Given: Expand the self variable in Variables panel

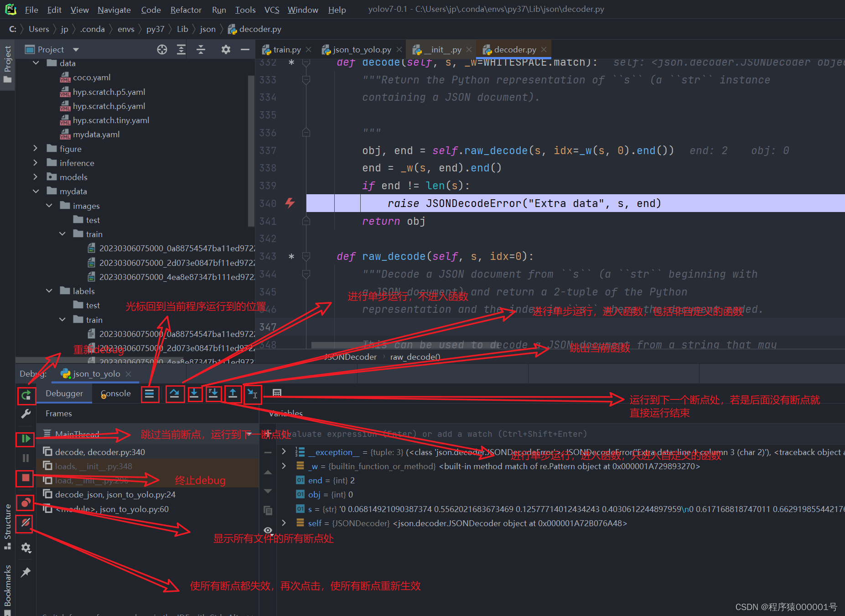Looking at the screenshot, I should [283, 523].
